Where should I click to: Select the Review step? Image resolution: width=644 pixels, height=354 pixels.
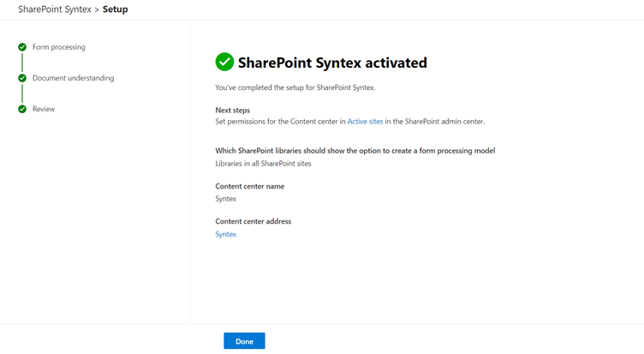pyautogui.click(x=44, y=109)
